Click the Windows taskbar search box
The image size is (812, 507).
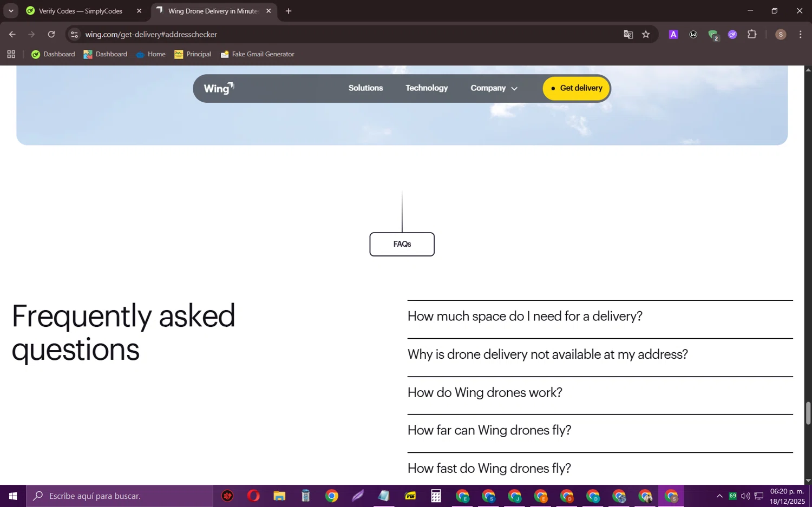pos(120,496)
